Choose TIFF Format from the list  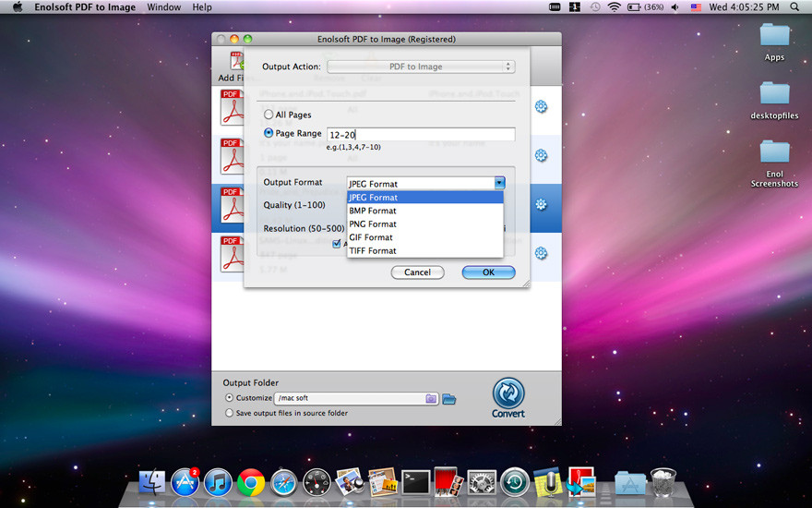[425, 251]
